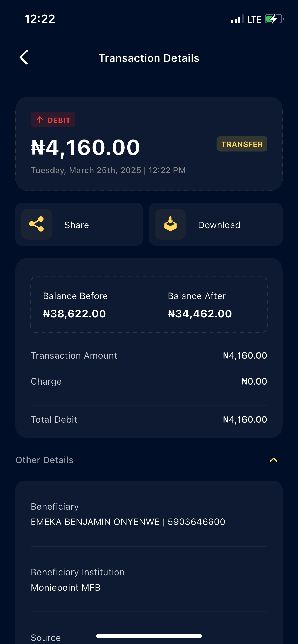298x644 pixels.
Task: Tap the home indicator bar
Action: pos(149,636)
